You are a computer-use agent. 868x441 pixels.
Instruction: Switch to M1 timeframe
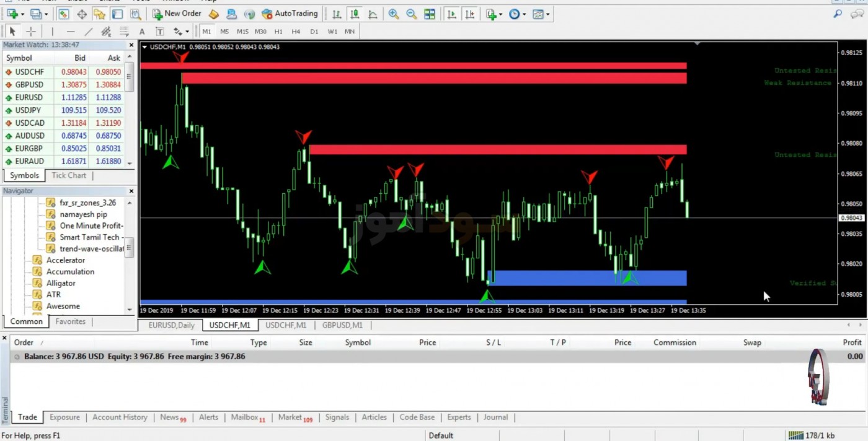(x=206, y=32)
